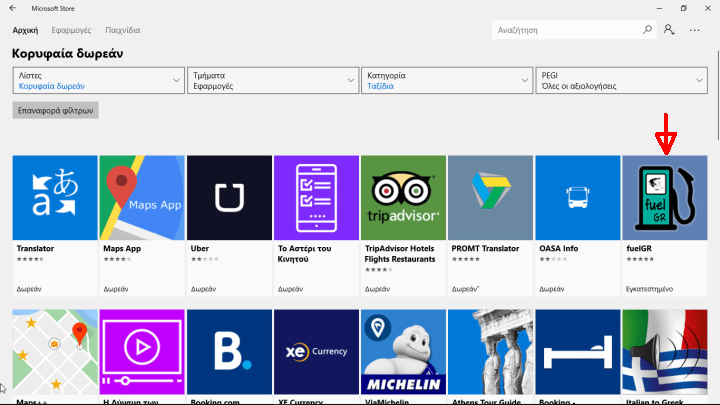The width and height of the screenshot is (720, 405).
Task: Open the Maps++ map tile in second row
Action: pos(55,352)
